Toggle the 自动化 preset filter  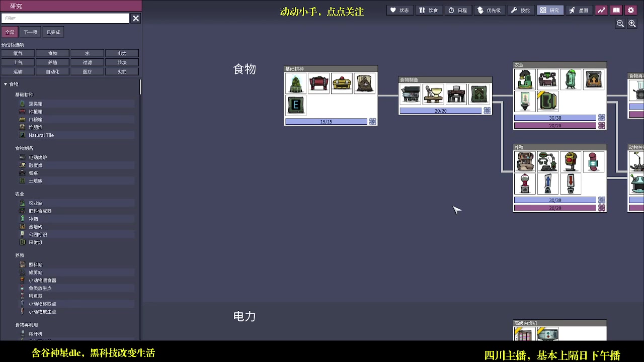tap(53, 71)
